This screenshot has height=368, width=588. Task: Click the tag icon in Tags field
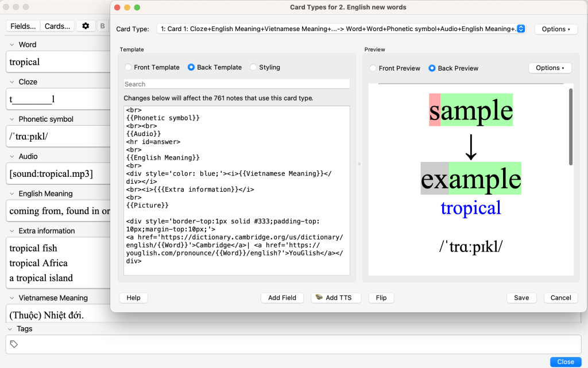tap(14, 344)
